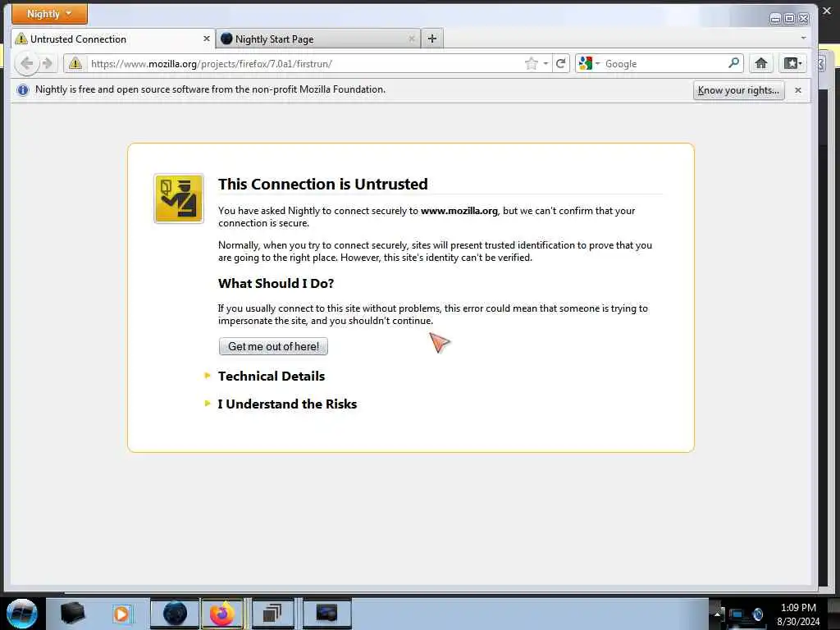840x630 pixels.
Task: Expand the Technical Details section
Action: click(x=271, y=376)
